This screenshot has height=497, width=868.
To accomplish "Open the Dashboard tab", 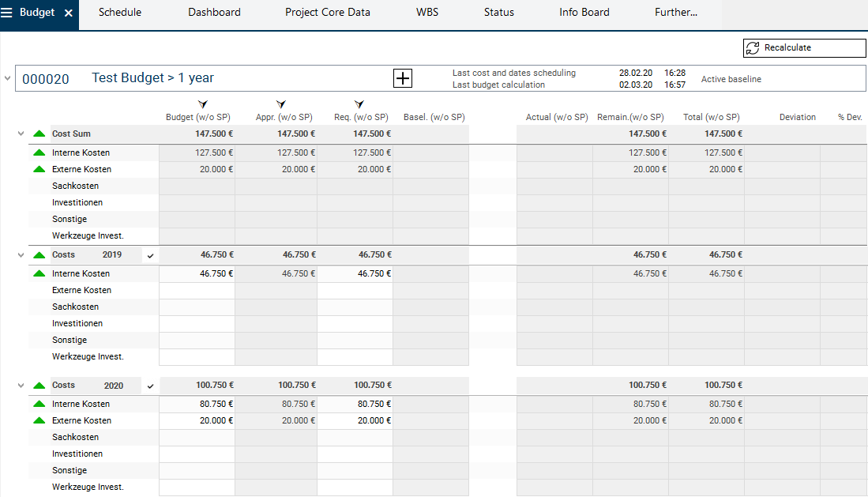I will pos(214,13).
